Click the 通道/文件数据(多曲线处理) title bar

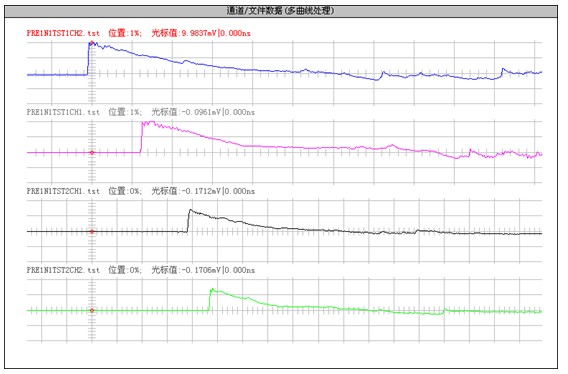281,11
